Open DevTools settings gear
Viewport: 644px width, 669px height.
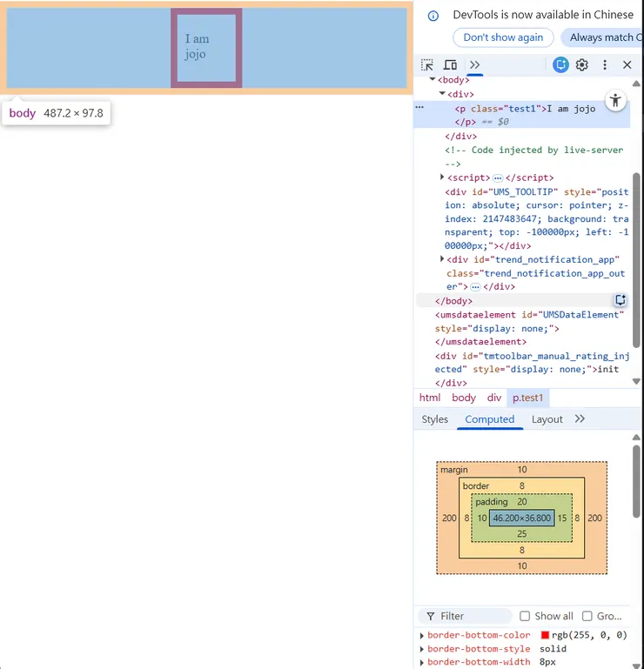pos(581,65)
